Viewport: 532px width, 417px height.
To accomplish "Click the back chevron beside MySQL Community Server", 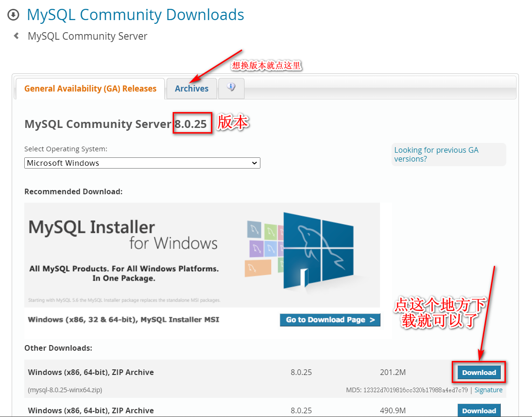I will pyautogui.click(x=16, y=35).
